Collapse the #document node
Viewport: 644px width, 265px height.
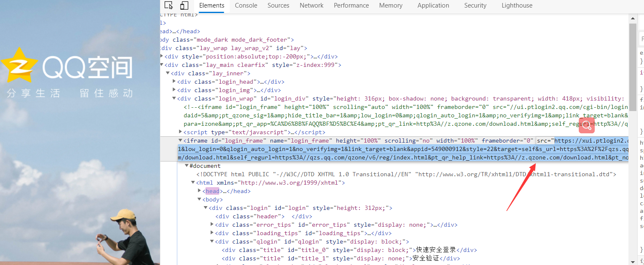[187, 166]
